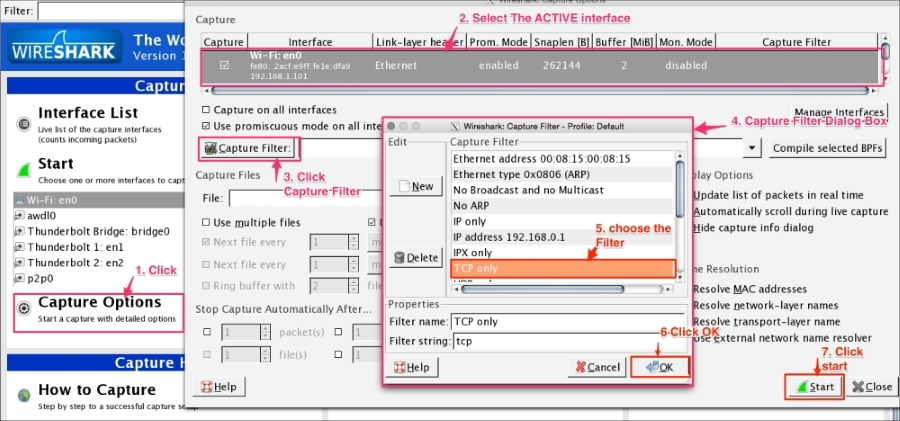The width and height of the screenshot is (900, 421).
Task: Open the Interface List link
Action: (88, 113)
